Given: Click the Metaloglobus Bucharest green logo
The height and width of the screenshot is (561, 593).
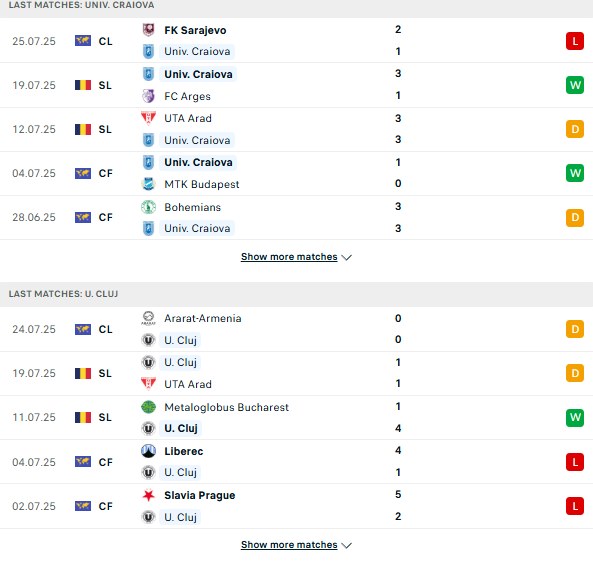Looking at the screenshot, I should (x=148, y=407).
